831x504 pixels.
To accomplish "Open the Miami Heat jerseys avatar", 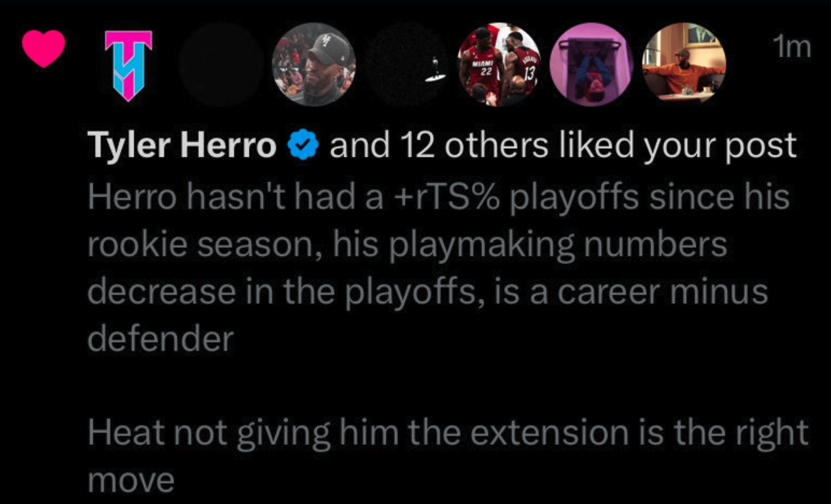I will [x=499, y=65].
